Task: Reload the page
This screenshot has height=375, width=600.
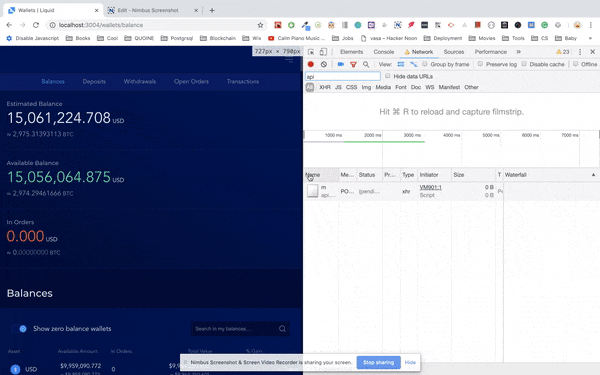Action: click(36, 25)
